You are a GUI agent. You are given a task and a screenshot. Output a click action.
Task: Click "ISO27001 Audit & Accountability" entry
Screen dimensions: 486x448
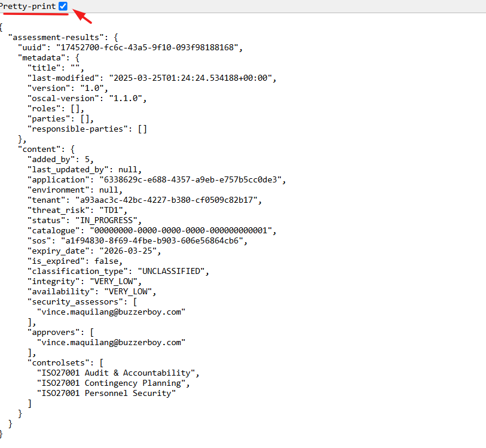[x=117, y=373]
